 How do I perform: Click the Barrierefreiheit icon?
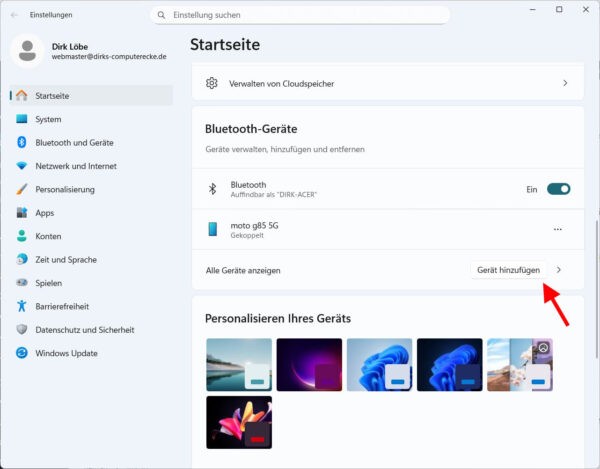[22, 306]
